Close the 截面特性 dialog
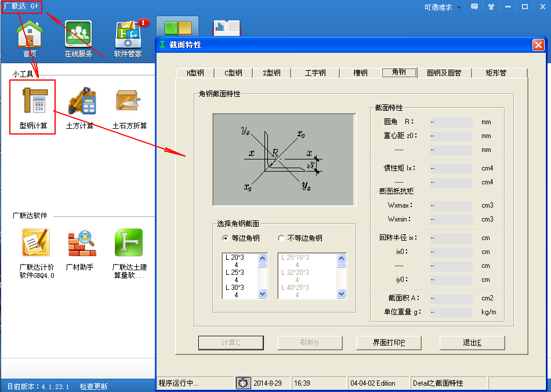The image size is (551, 392). [538, 45]
